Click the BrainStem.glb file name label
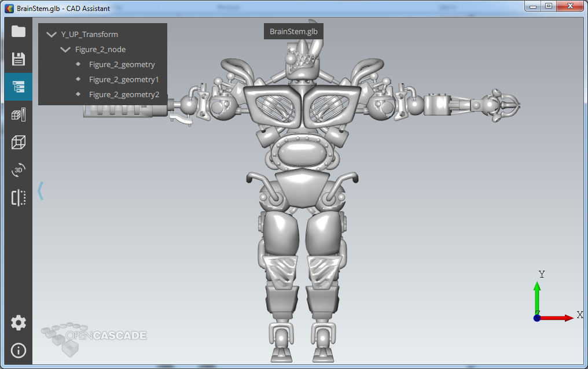The width and height of the screenshot is (588, 369). coord(293,31)
